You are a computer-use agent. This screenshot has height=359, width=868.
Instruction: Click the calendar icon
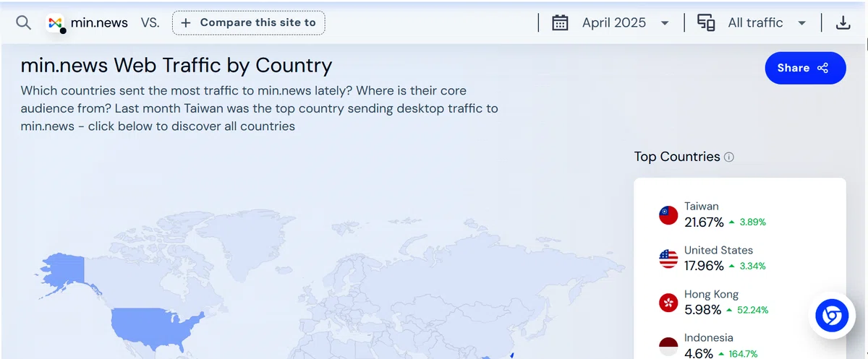click(560, 22)
